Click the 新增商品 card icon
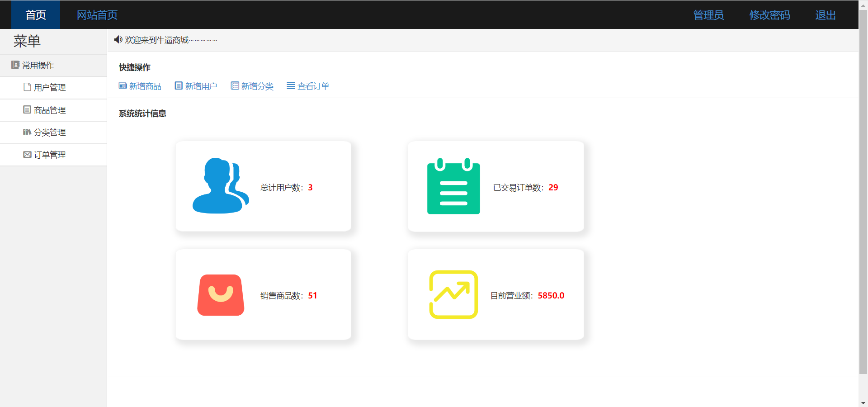The image size is (868, 407). pos(122,85)
